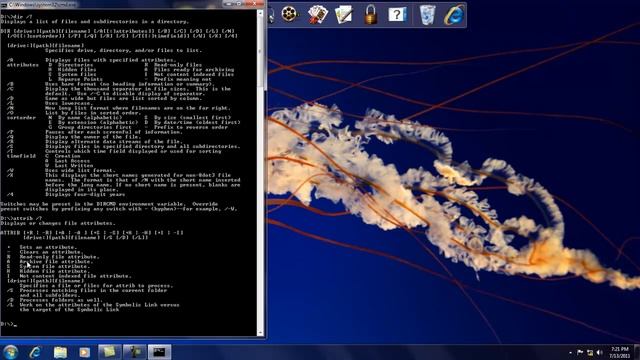Open the Windows Start menu orb

[x=10, y=352]
